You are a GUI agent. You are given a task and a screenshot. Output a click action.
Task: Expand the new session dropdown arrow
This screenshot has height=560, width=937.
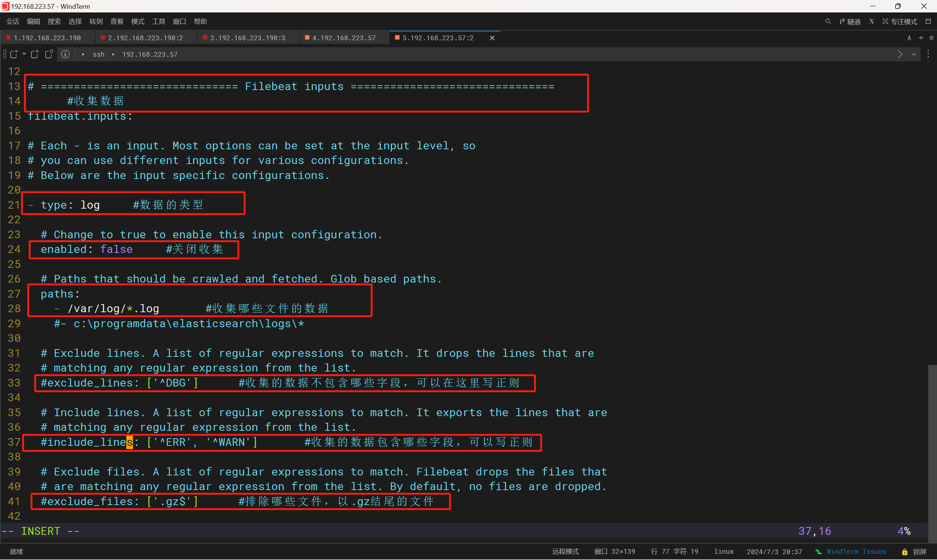pos(24,54)
